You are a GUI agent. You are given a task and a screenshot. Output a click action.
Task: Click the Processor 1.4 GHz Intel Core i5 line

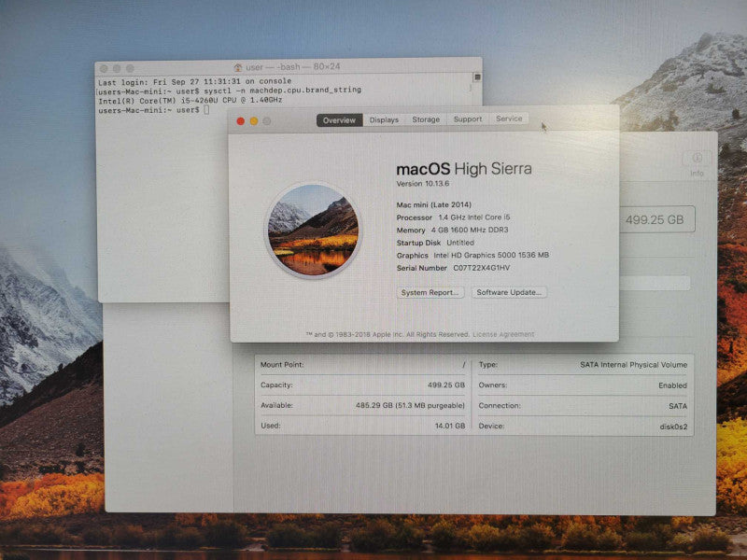(x=453, y=217)
